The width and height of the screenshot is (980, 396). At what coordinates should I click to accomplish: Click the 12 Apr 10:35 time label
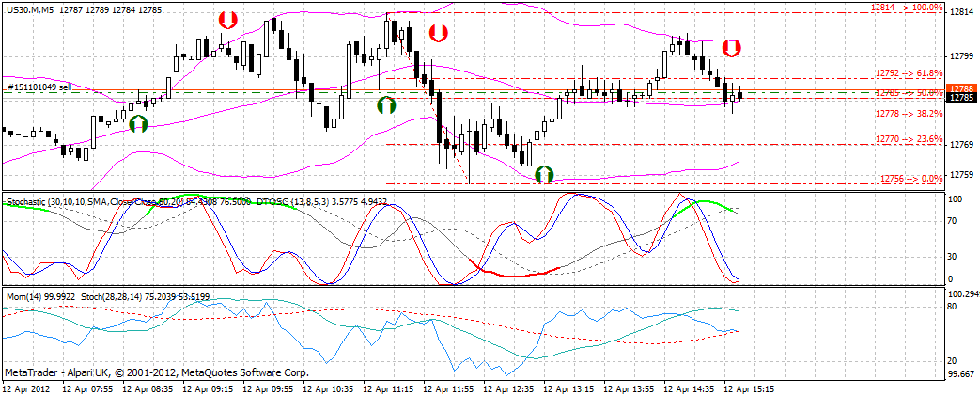coord(330,388)
